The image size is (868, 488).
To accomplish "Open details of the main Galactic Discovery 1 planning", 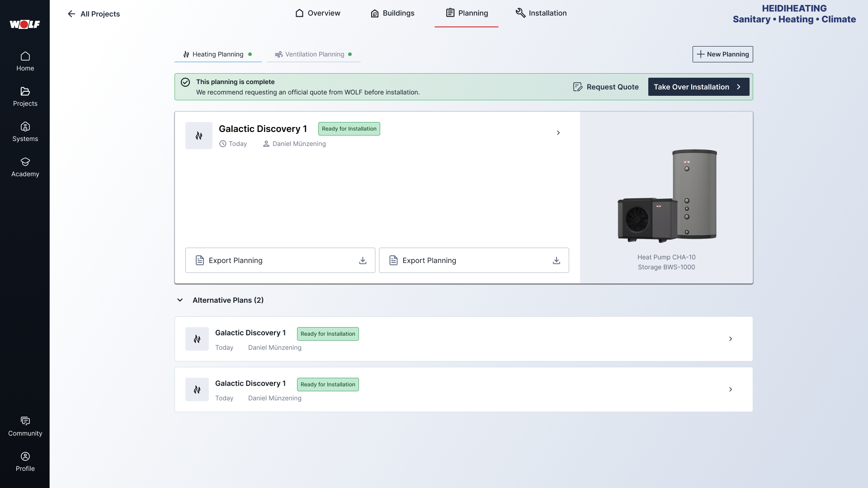I will 558,132.
